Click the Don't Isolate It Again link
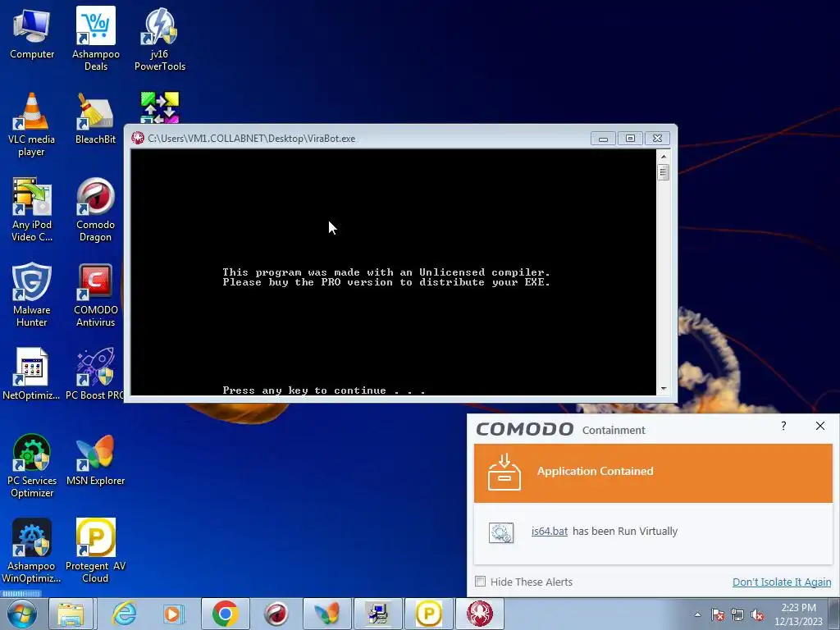Screen dimensions: 840x630 [782, 582]
